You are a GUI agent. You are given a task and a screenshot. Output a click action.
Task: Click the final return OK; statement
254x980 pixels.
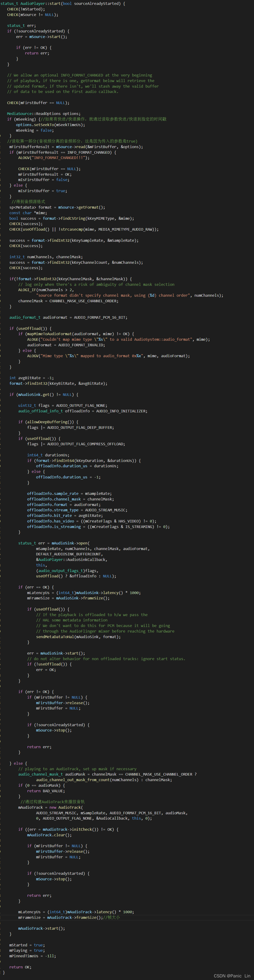(20, 967)
